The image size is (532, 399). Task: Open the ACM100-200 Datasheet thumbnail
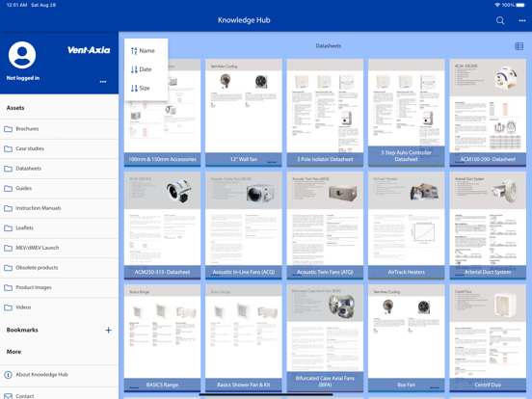coord(488,113)
